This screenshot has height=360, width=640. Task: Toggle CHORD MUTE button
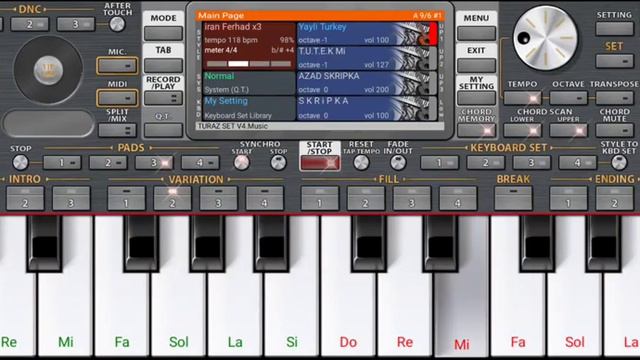(614, 130)
